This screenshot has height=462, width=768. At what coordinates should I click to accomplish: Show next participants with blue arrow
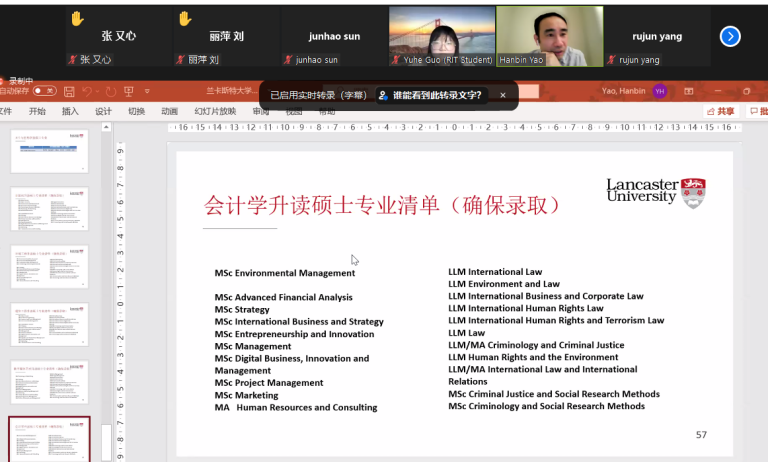[730, 36]
